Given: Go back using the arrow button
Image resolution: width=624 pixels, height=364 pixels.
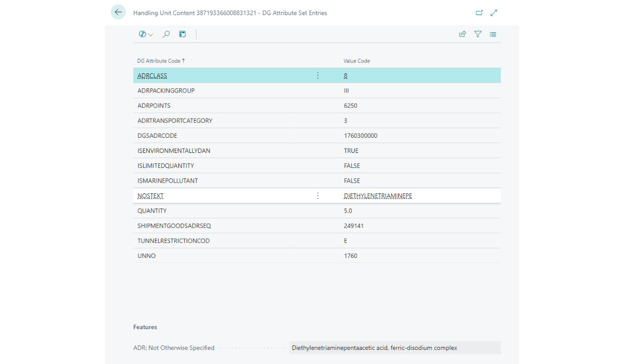Looking at the screenshot, I should coord(119,12).
